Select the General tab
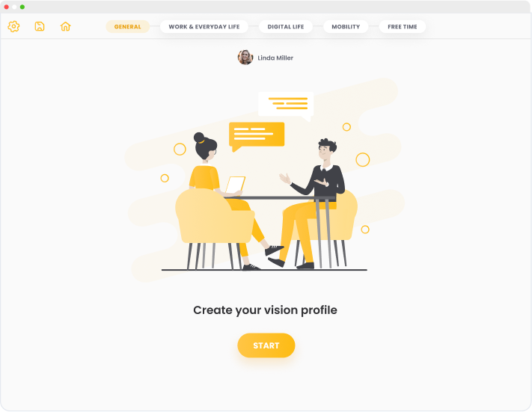This screenshot has width=532, height=412. coord(127,27)
